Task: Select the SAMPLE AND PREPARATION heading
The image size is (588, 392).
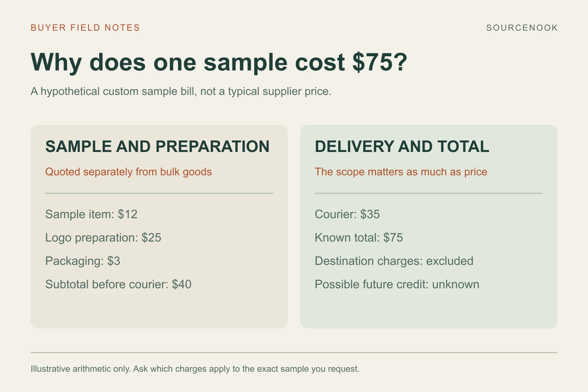Action: coord(157,147)
